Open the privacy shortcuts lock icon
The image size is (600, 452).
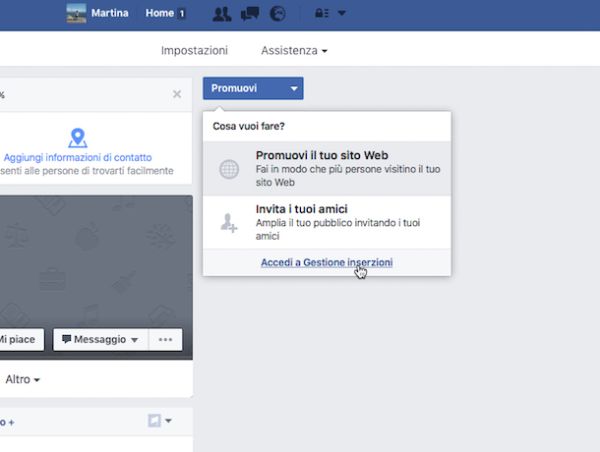[321, 13]
